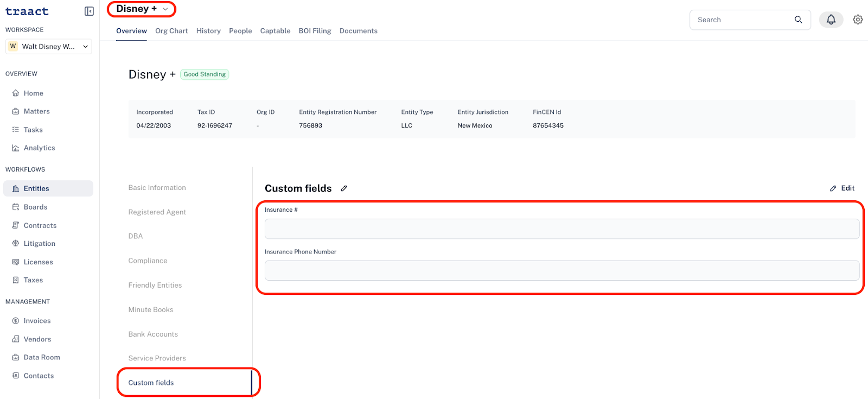Open the Org Chart tab
The width and height of the screenshot is (868, 399).
point(171,31)
